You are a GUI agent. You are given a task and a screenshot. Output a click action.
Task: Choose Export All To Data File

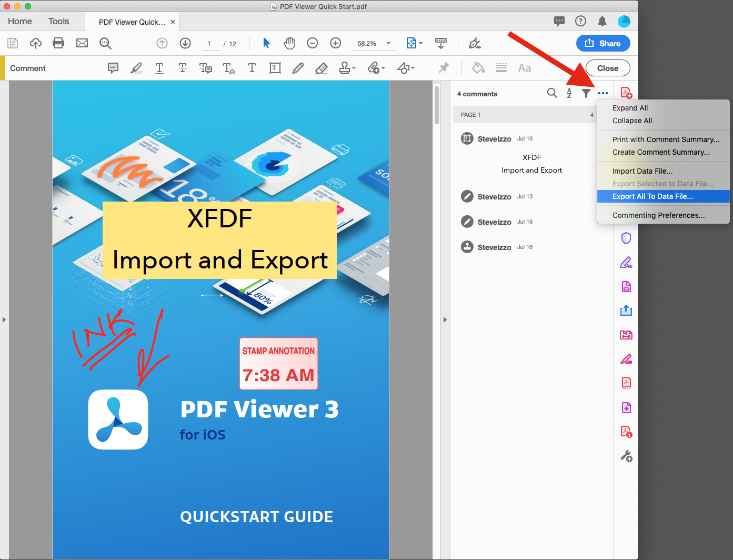[652, 196]
